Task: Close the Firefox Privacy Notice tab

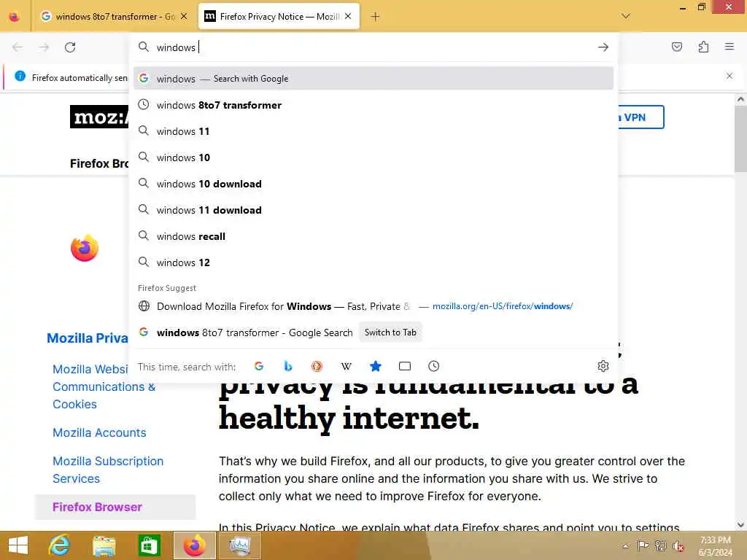Action: click(x=348, y=16)
